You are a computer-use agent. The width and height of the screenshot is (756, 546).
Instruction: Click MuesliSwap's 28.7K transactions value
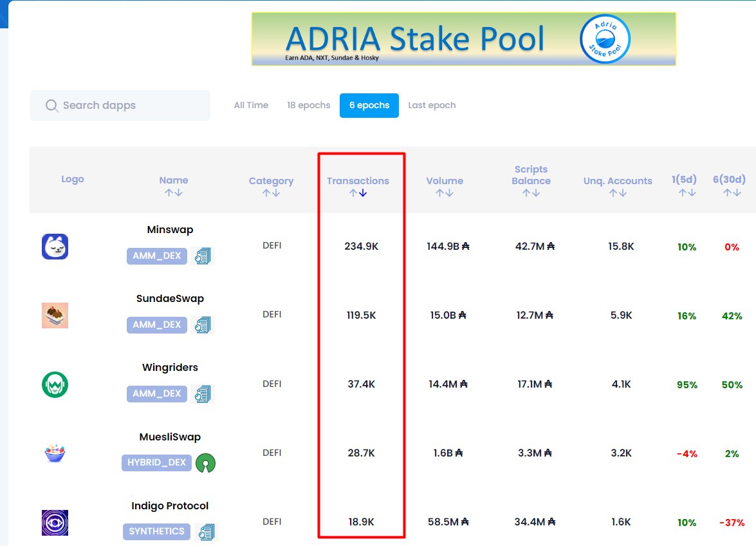click(361, 453)
